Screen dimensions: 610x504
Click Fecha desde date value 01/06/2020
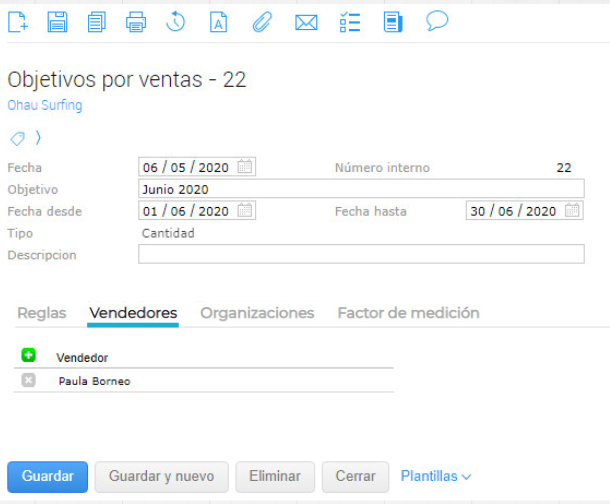tap(197, 211)
